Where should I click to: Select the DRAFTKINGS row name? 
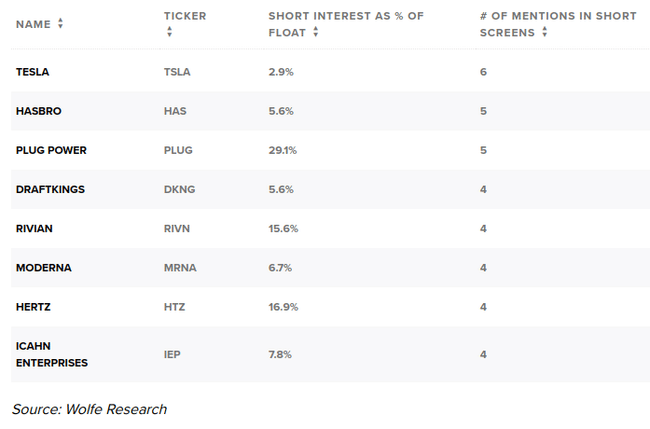49,189
